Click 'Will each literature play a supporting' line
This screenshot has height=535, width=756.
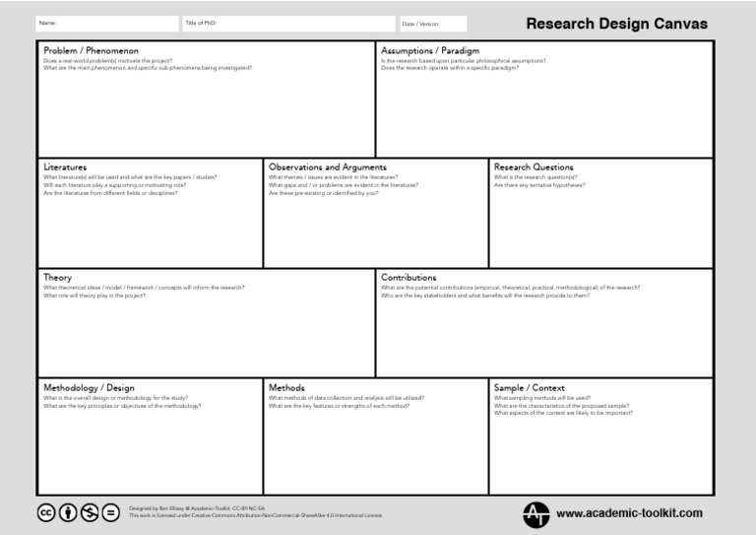click(x=114, y=185)
